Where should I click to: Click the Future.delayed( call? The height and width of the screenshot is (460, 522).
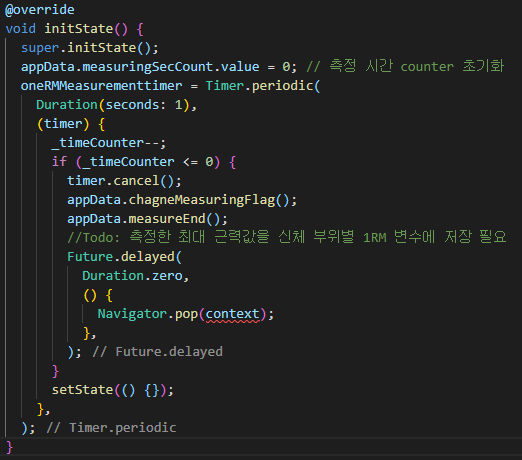click(x=124, y=257)
